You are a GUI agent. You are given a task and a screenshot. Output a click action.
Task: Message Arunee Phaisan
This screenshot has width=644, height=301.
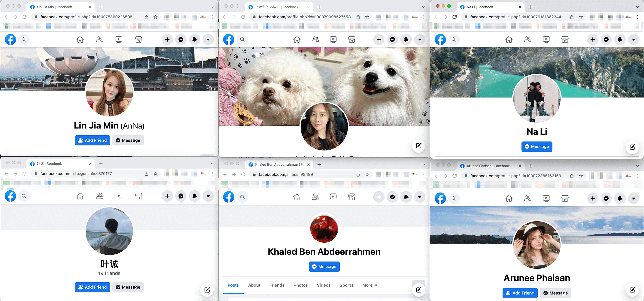pos(555,293)
